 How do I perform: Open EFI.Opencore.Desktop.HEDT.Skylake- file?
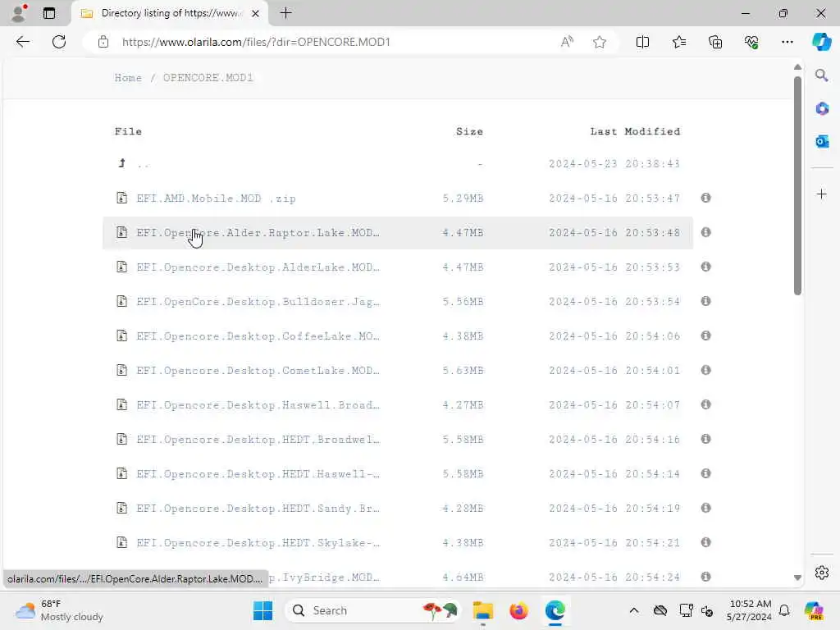pos(258,543)
